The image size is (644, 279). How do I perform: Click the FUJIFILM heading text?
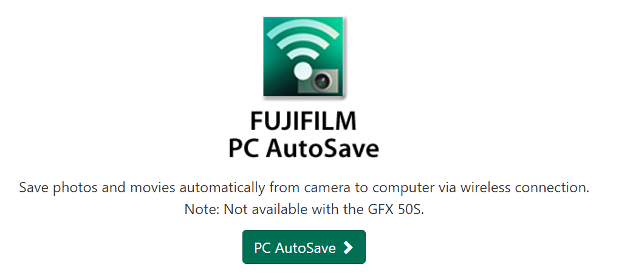pos(303,121)
